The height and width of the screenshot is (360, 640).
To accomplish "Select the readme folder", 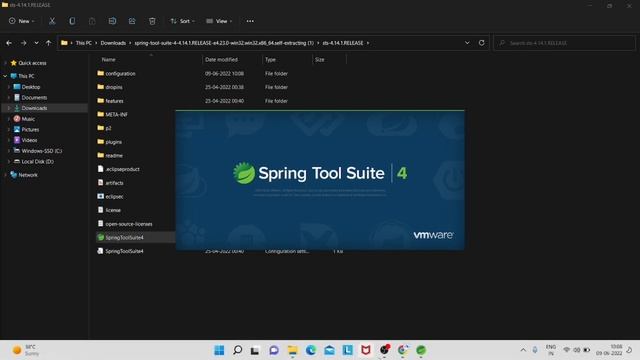I will [x=114, y=156].
